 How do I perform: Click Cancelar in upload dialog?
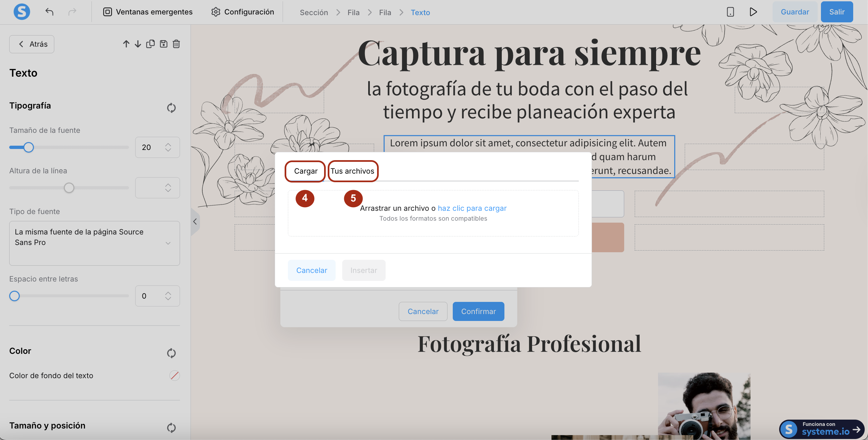pos(311,270)
